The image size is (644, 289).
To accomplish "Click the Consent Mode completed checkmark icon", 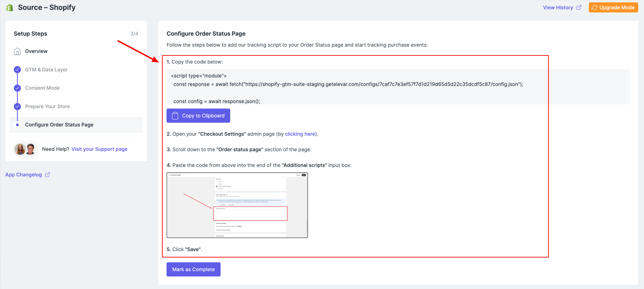I will point(17,88).
